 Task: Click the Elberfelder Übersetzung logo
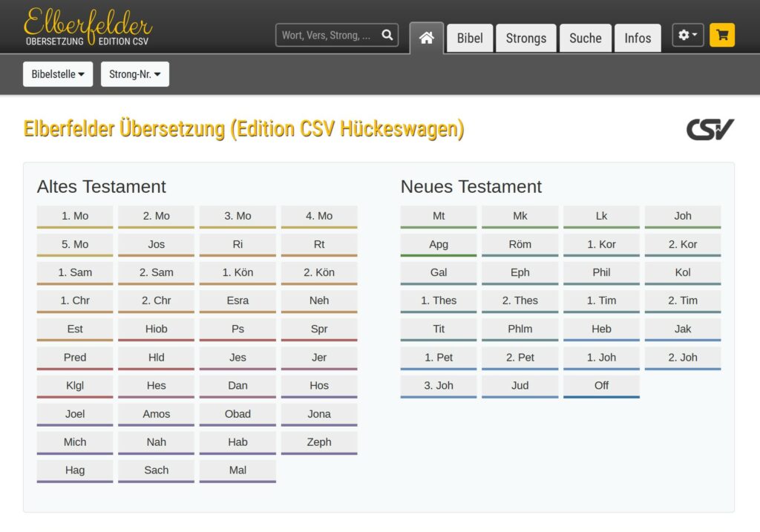coord(88,27)
